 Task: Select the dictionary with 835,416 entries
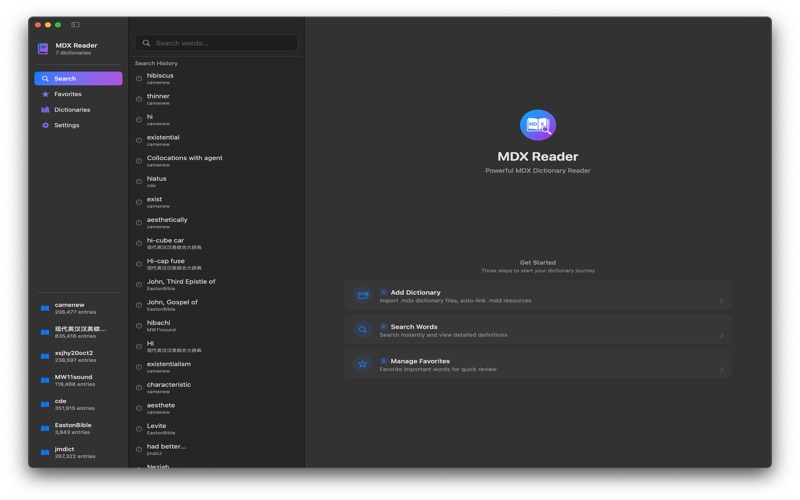click(x=78, y=332)
